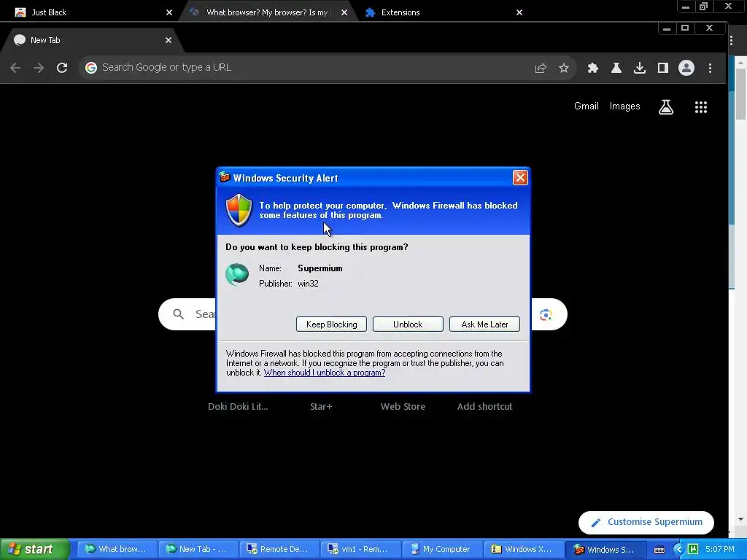Open the Extensions puzzle-piece menu

592,68
